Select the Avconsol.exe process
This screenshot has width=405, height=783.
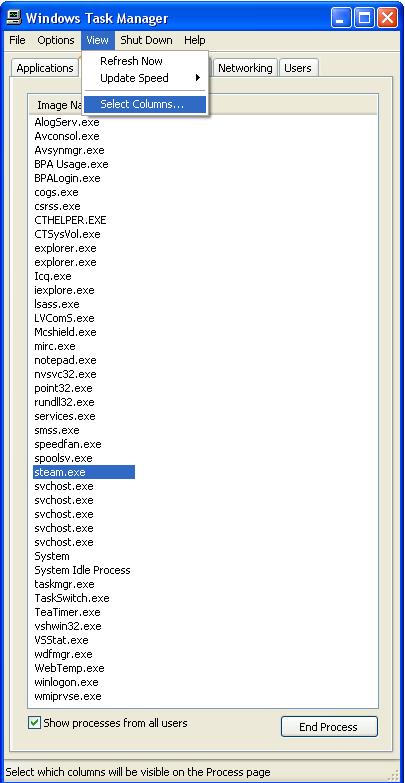(x=67, y=136)
